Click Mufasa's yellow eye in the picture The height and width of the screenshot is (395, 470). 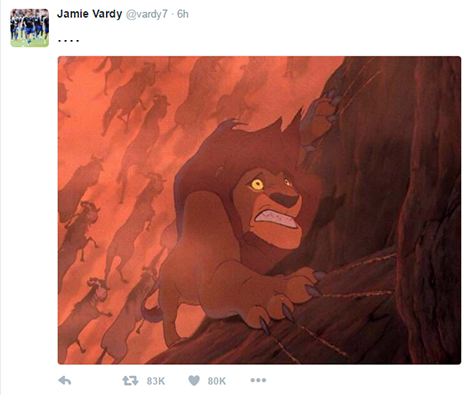(x=257, y=184)
